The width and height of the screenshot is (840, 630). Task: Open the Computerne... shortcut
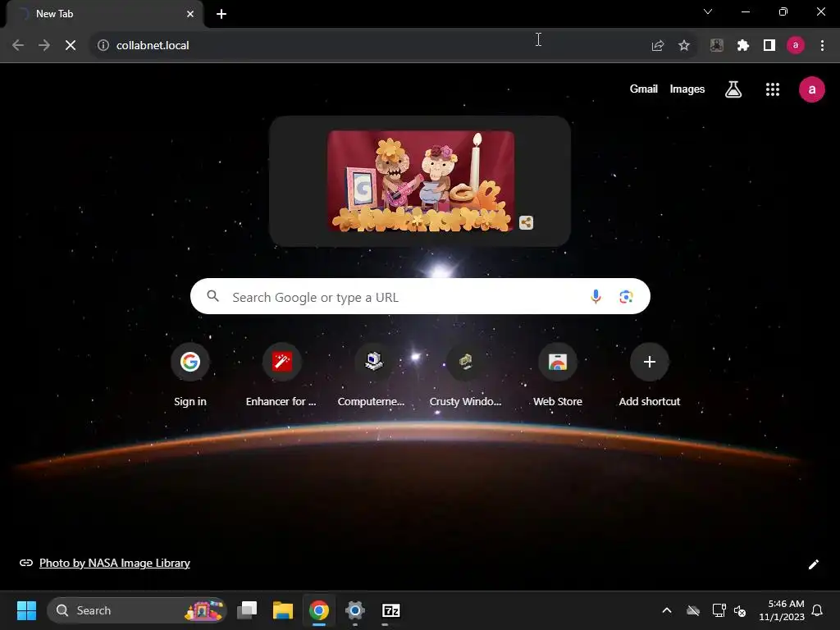pos(373,375)
